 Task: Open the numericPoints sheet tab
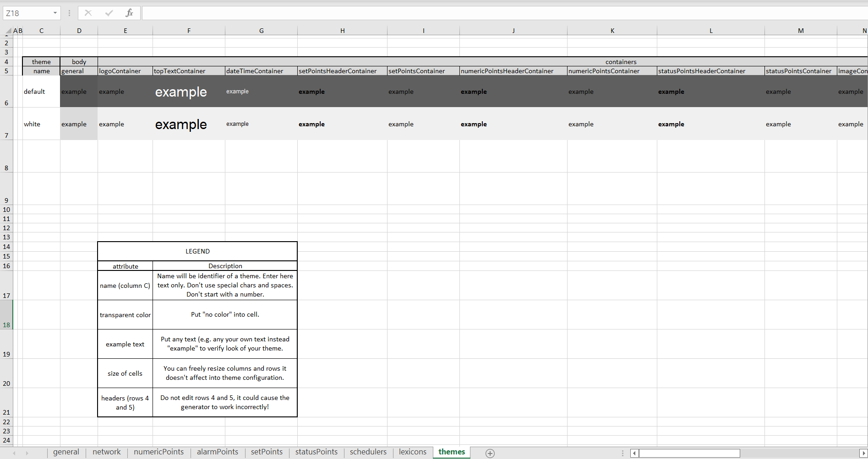tap(158, 452)
